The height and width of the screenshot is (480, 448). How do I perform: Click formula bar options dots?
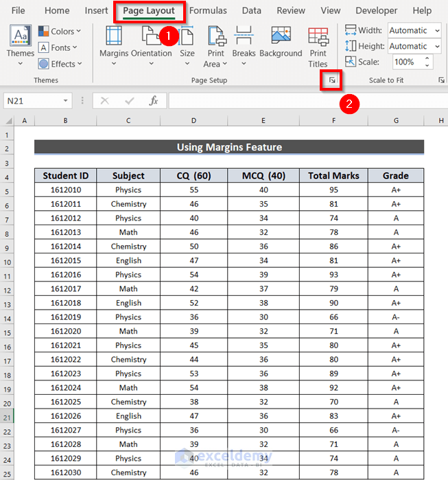pos(82,101)
